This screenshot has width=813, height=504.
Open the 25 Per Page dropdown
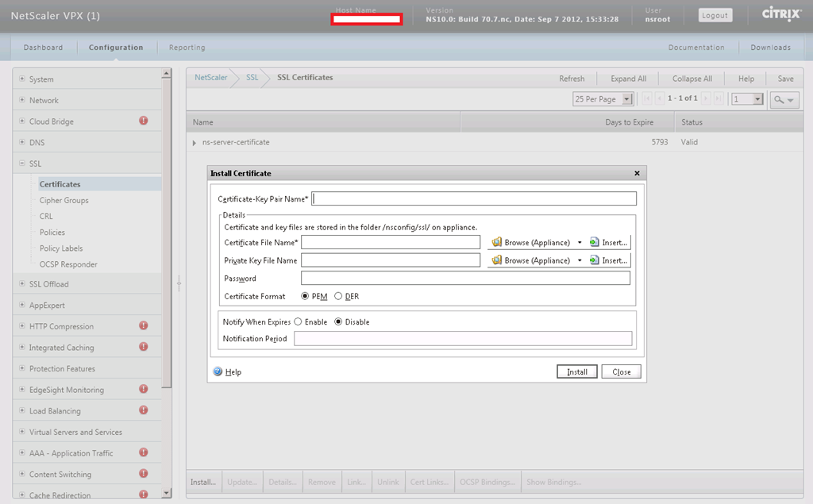pos(626,99)
